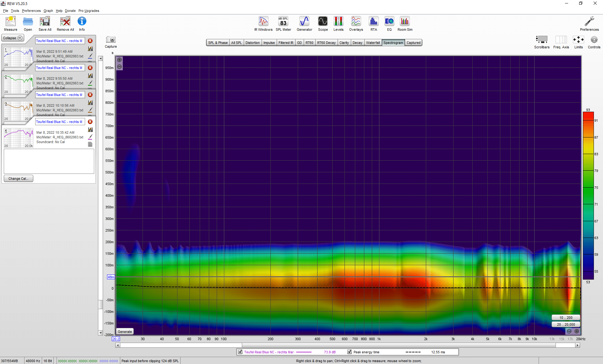Switch to Waterfall tab
603x364 pixels.
373,43
